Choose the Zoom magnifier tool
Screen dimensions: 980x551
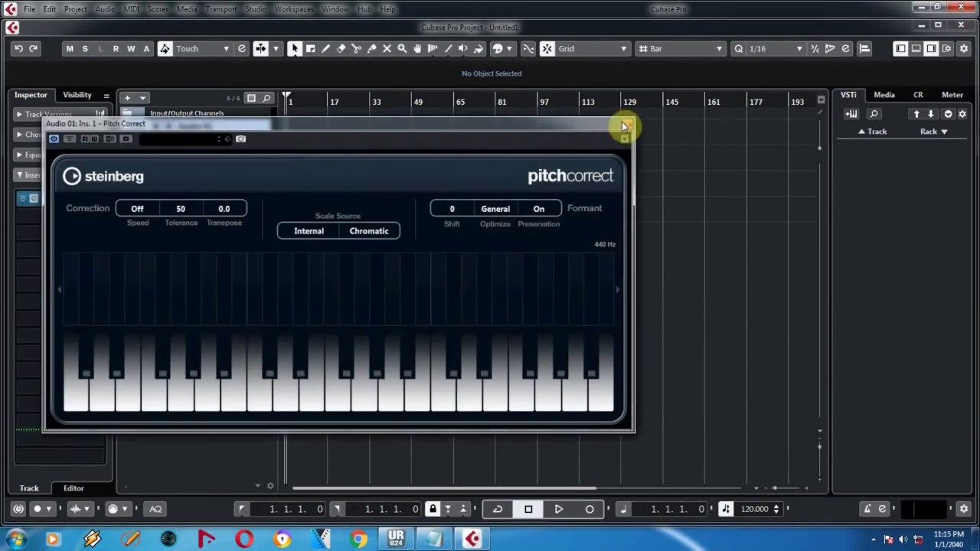click(402, 49)
